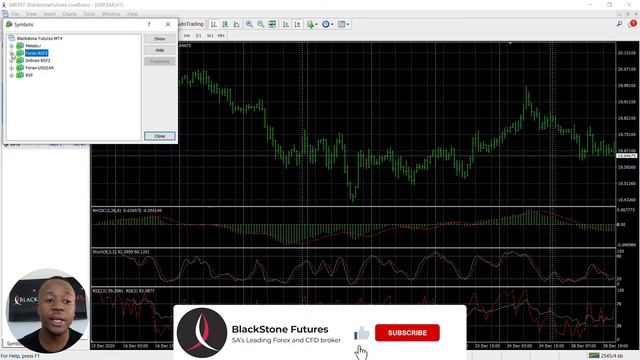This screenshot has height=360, width=640.
Task: Select the candlesticks chart style icon
Action: [x=225, y=24]
